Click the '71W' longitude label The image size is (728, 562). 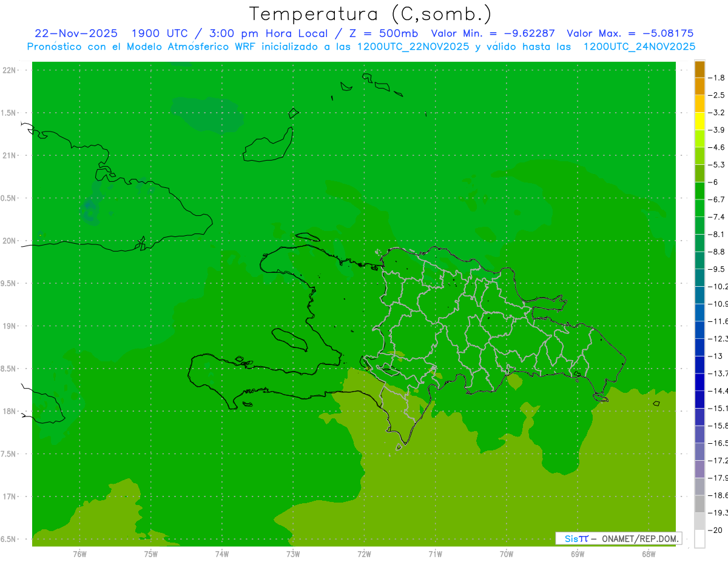pyautogui.click(x=435, y=554)
